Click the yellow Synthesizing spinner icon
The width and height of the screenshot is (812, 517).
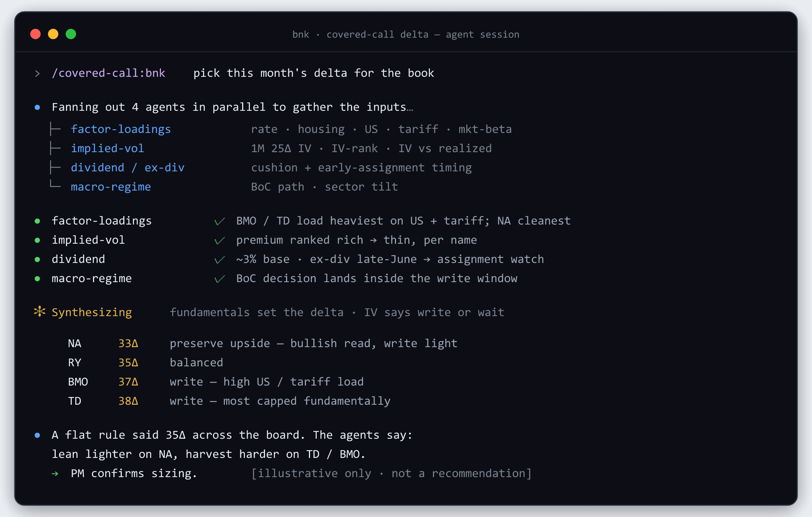tap(39, 312)
